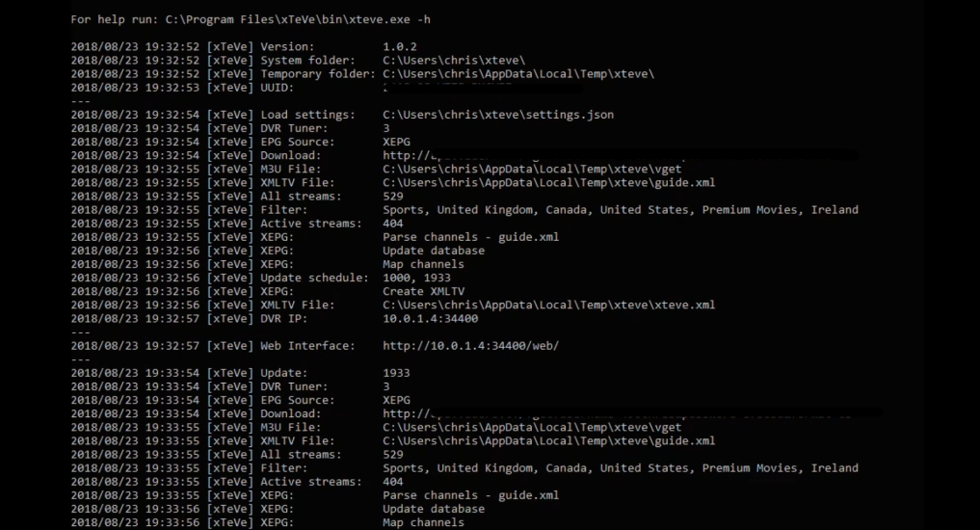Select the version number 1.0.2
Image resolution: width=980 pixels, height=530 pixels.
click(399, 47)
